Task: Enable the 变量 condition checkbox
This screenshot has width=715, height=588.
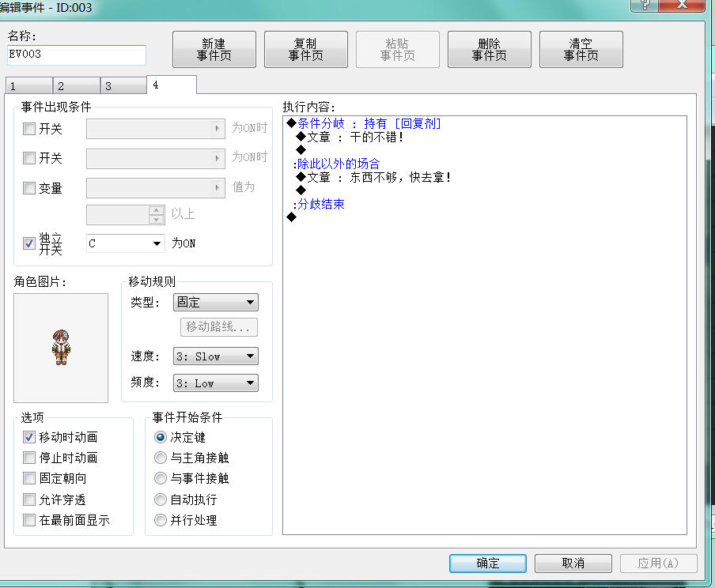Action: click(x=29, y=188)
